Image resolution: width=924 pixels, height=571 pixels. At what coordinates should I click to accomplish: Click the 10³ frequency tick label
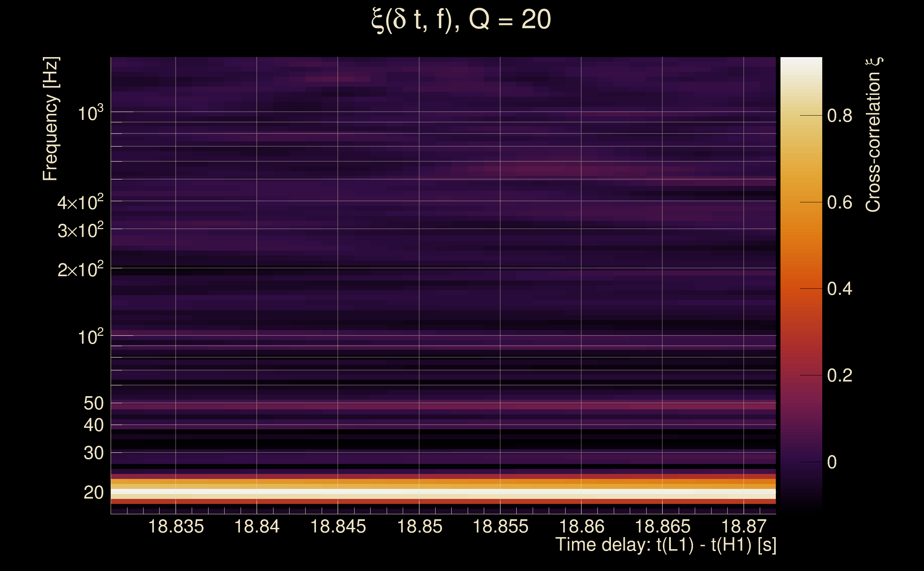90,113
